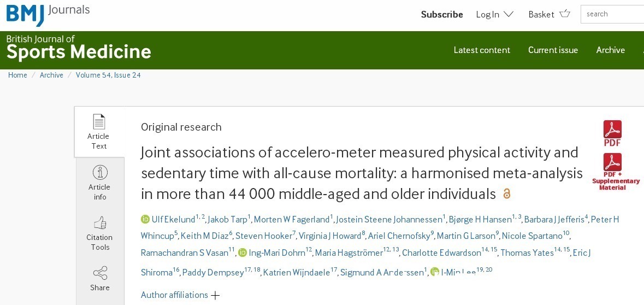This screenshot has height=305, width=644.
Task: Open the Latest content menu
Action: pos(482,50)
